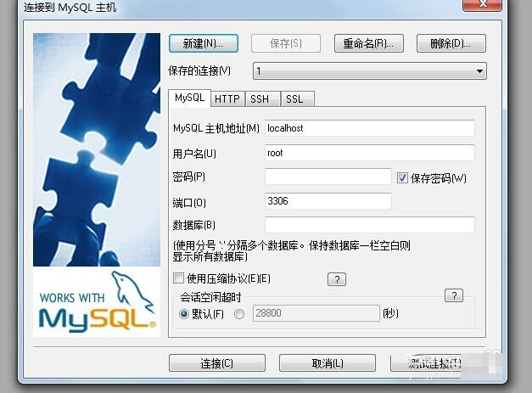Enable the 使用压缩协议 compression protocol checkbox
Image resolution: width=532 pixels, height=393 pixels.
[x=178, y=278]
